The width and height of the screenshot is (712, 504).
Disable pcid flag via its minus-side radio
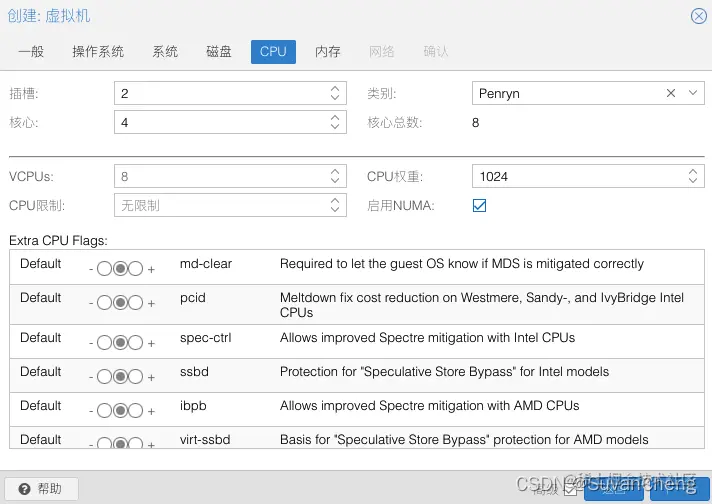coord(104,302)
